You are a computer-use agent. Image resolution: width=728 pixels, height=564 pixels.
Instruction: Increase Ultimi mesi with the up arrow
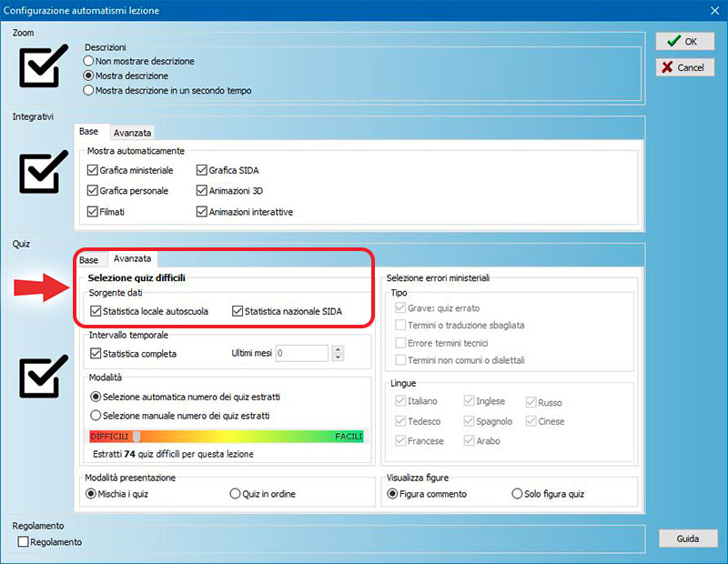click(338, 349)
